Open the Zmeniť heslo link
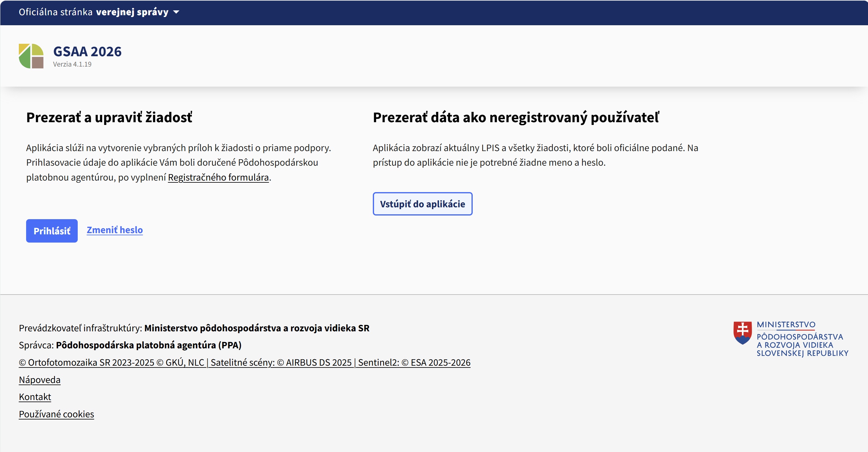Viewport: 868px width, 452px height. click(114, 230)
